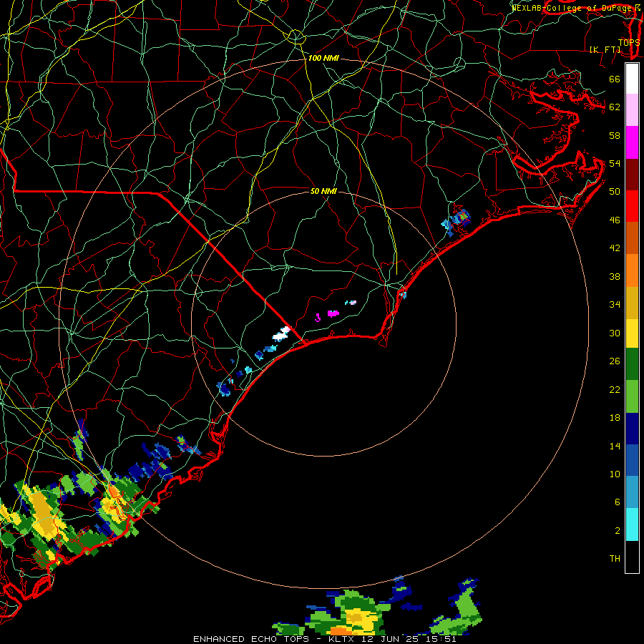644x644 pixels.
Task: Click the white swatch in the tops legend
Action: [x=632, y=79]
